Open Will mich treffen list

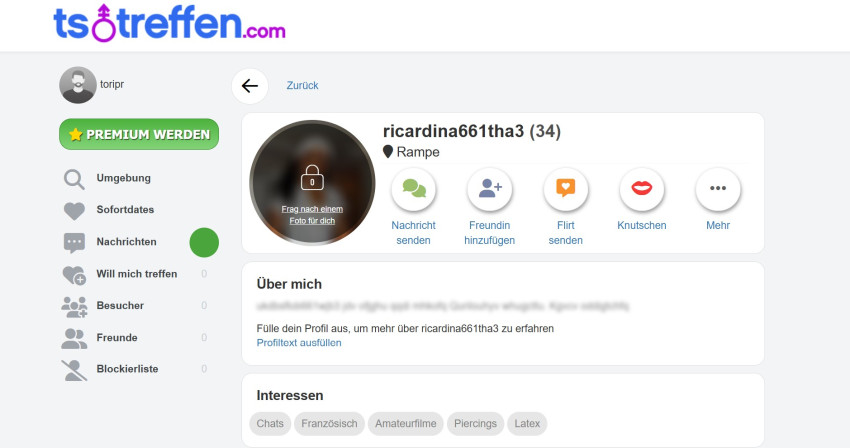click(x=139, y=274)
